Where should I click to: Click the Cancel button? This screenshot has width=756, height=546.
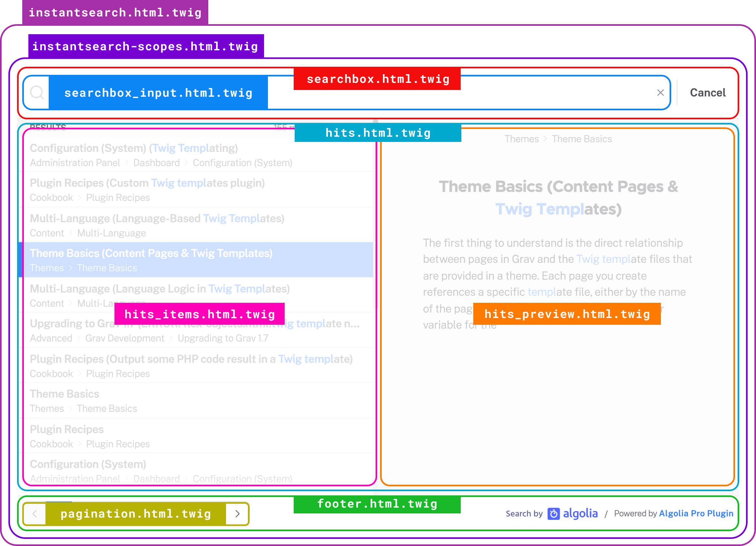tap(707, 93)
